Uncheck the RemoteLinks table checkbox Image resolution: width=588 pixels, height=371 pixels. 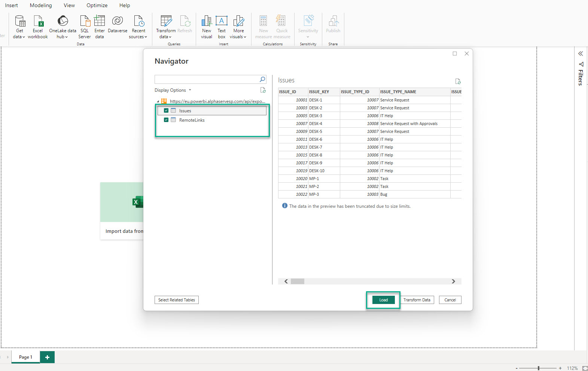pyautogui.click(x=166, y=120)
